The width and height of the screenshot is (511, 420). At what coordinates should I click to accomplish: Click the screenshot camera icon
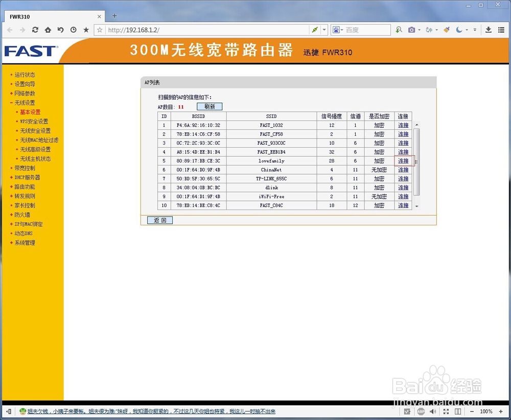(411, 30)
